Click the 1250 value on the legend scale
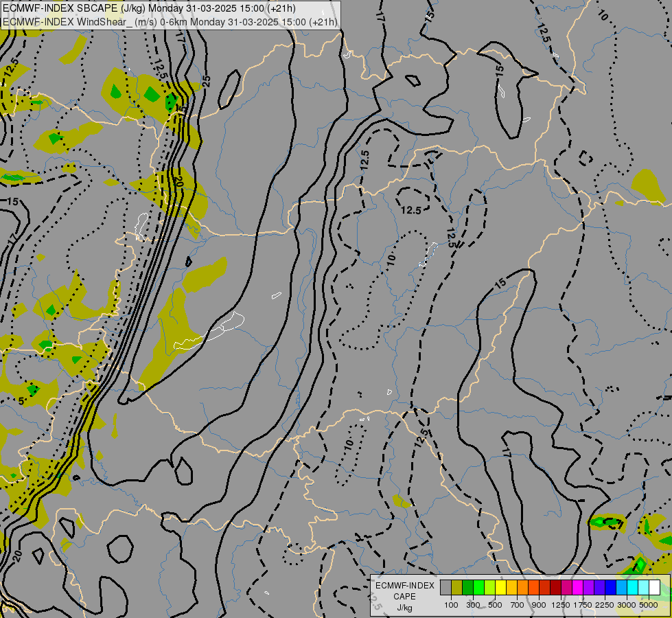This screenshot has height=618, width=672. click(x=561, y=605)
